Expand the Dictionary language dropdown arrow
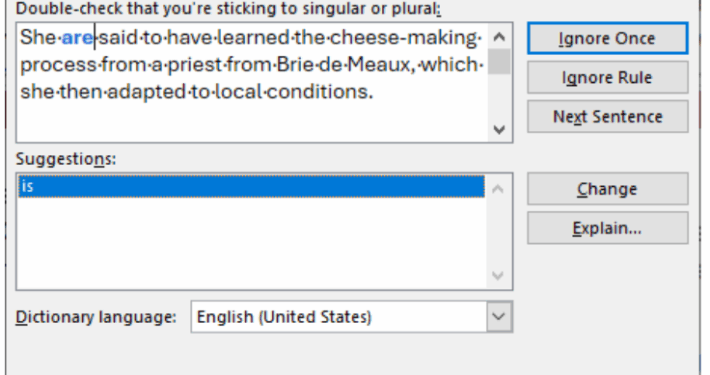 point(499,317)
